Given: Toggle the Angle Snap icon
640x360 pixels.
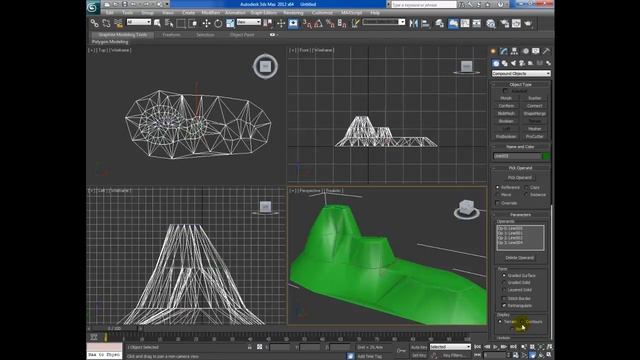Looking at the screenshot, I should (x=318, y=24).
